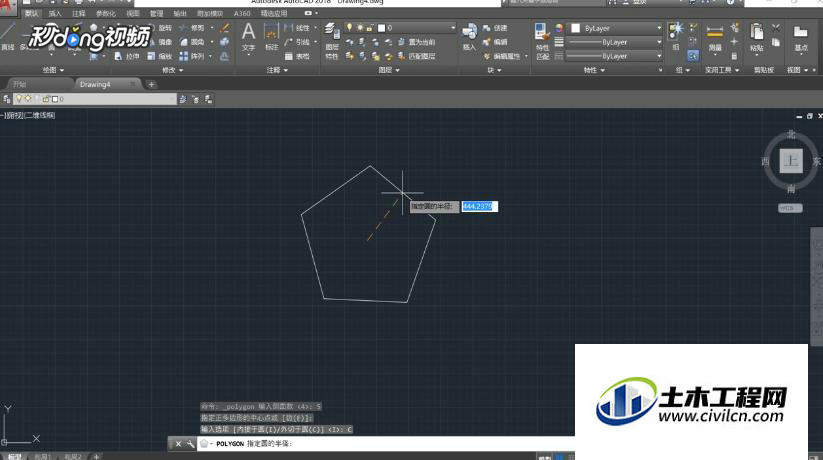The image size is (823, 460).
Task: Click the Erase tool icon
Action: pos(225,28)
